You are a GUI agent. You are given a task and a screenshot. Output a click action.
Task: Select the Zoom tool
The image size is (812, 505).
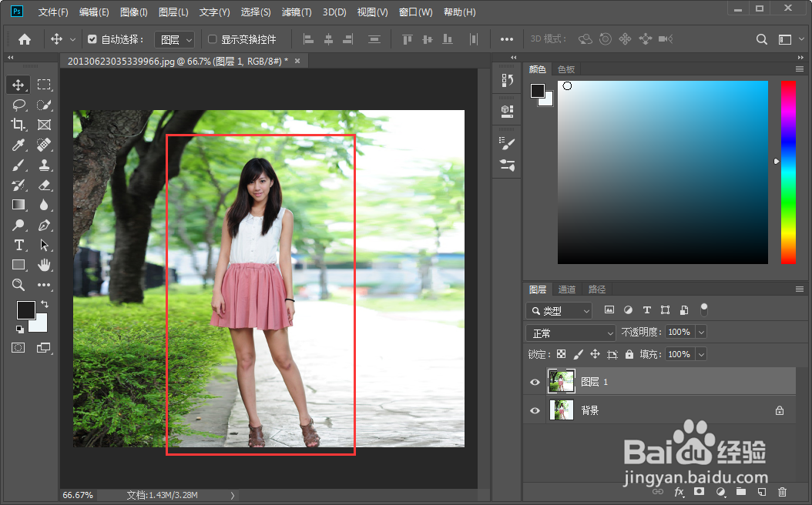18,285
